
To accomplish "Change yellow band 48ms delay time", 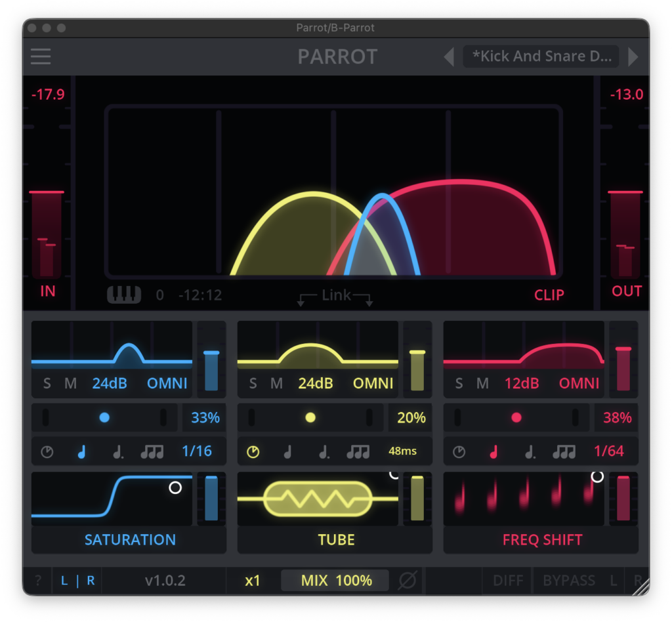I will coord(402,451).
